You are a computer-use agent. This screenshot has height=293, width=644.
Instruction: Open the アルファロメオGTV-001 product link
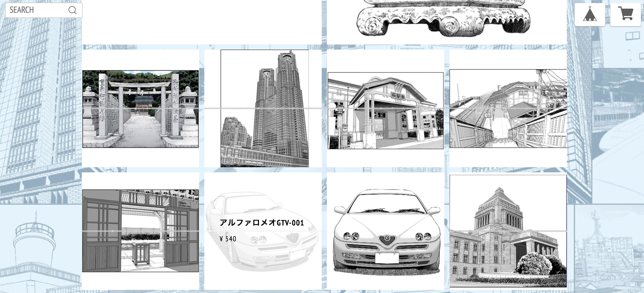coord(262,223)
